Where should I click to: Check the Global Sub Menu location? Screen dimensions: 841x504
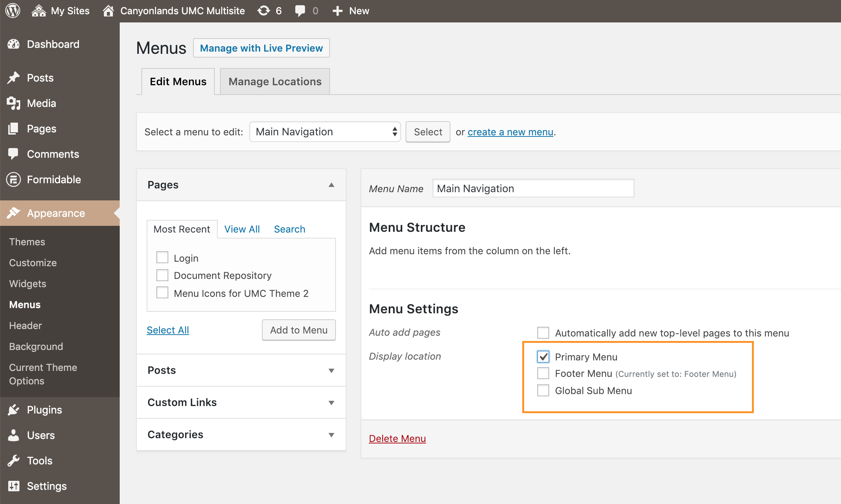[x=543, y=390]
